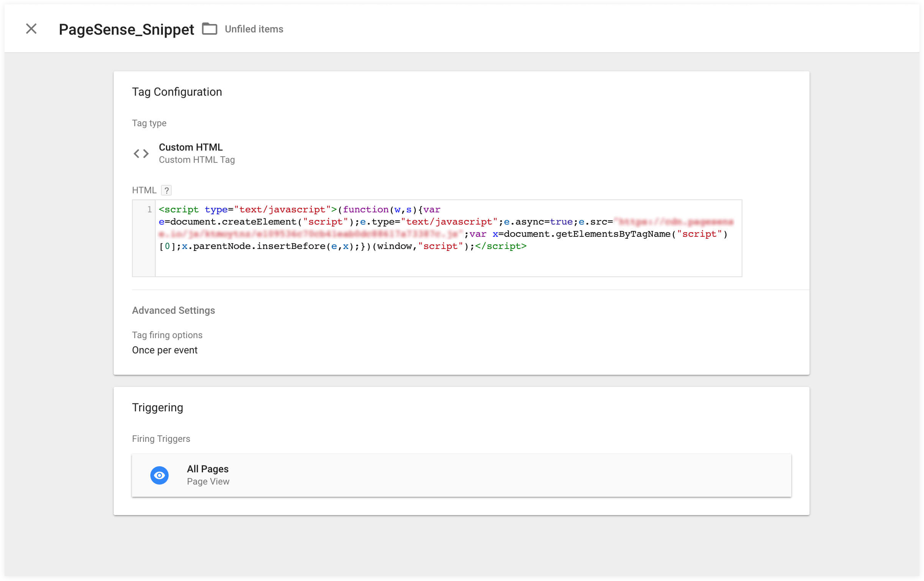Click the Tag Configuration heading
924x581 pixels.
coord(177,92)
